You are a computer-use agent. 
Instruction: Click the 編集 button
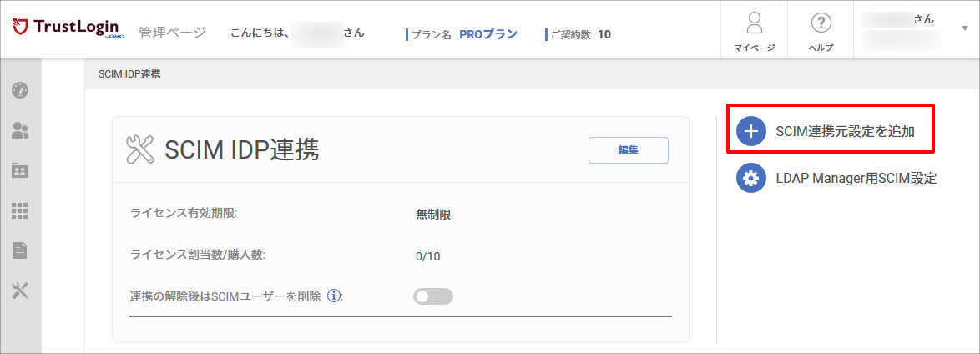click(x=628, y=150)
